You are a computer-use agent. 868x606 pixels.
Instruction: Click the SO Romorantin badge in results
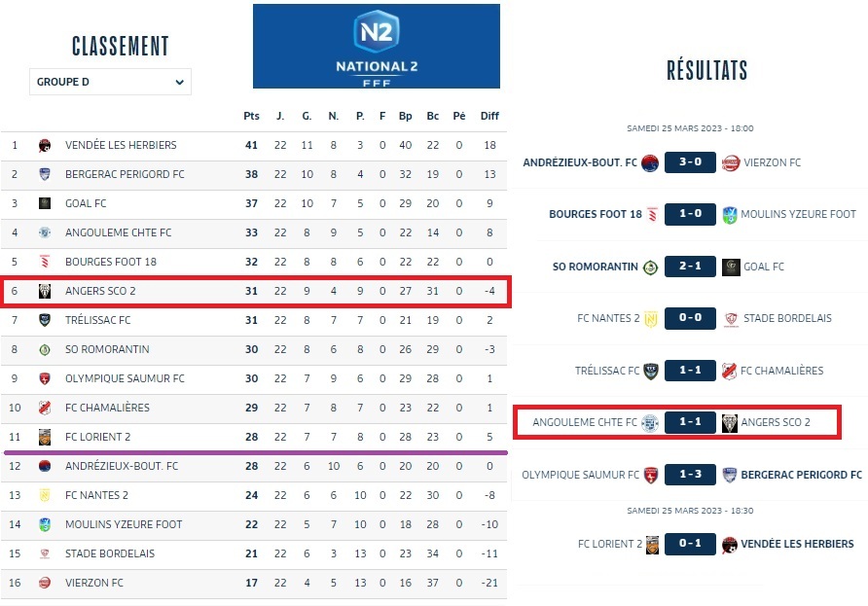[x=650, y=267]
